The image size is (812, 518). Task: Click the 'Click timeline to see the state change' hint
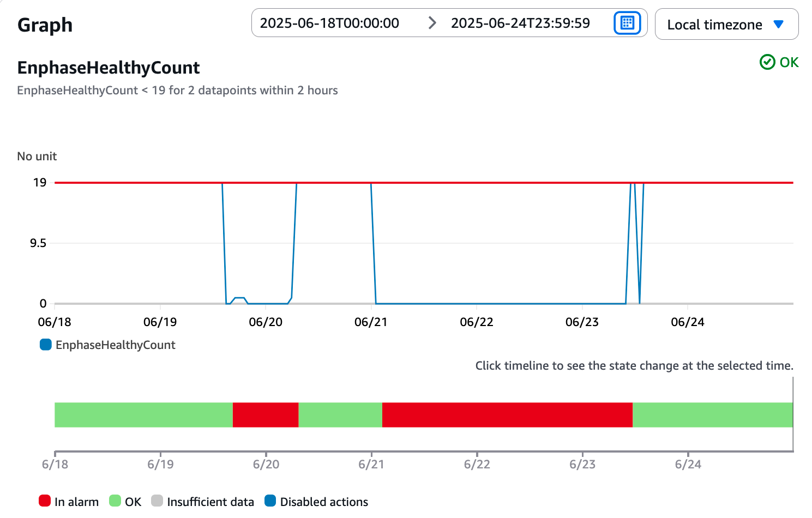click(x=634, y=366)
